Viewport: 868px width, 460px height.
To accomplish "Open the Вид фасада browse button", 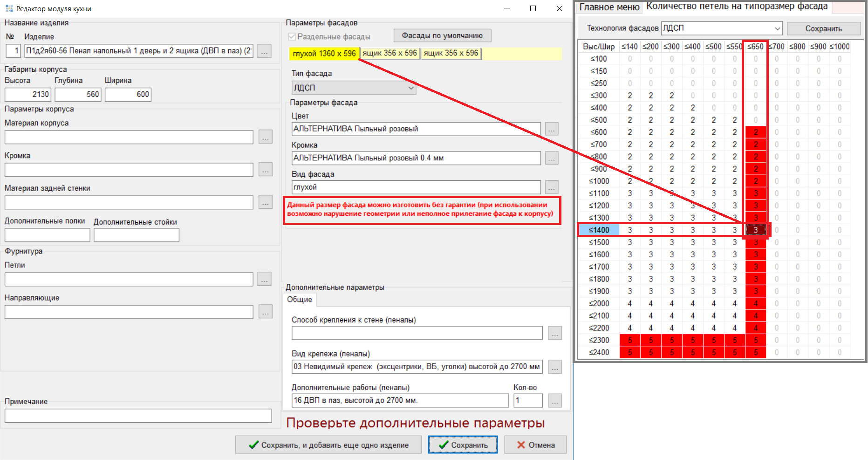I will pyautogui.click(x=552, y=187).
